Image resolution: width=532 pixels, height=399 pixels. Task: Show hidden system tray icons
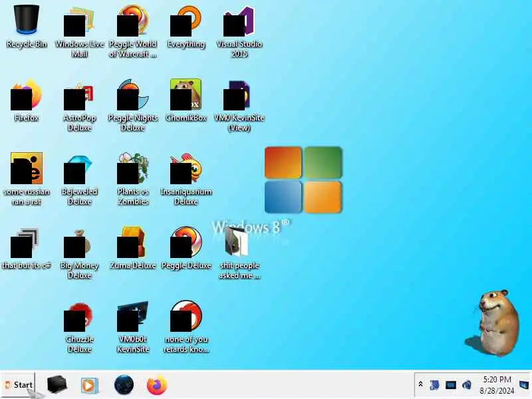pyautogui.click(x=420, y=384)
